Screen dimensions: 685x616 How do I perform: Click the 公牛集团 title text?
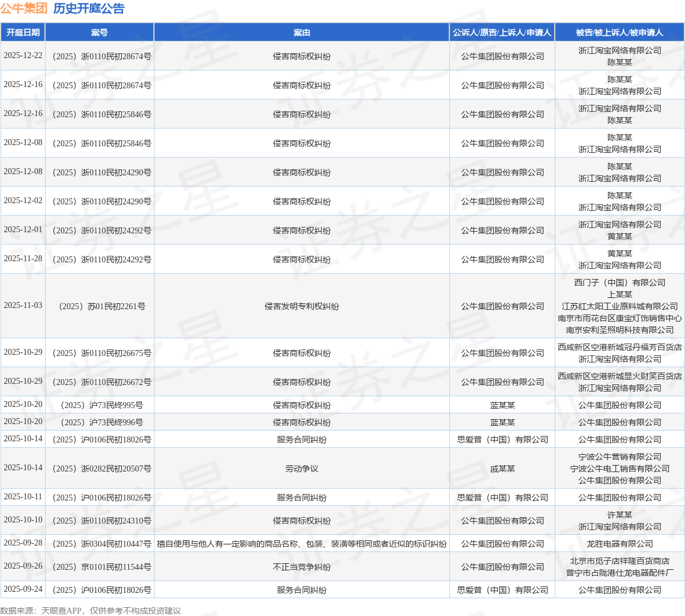24,8
